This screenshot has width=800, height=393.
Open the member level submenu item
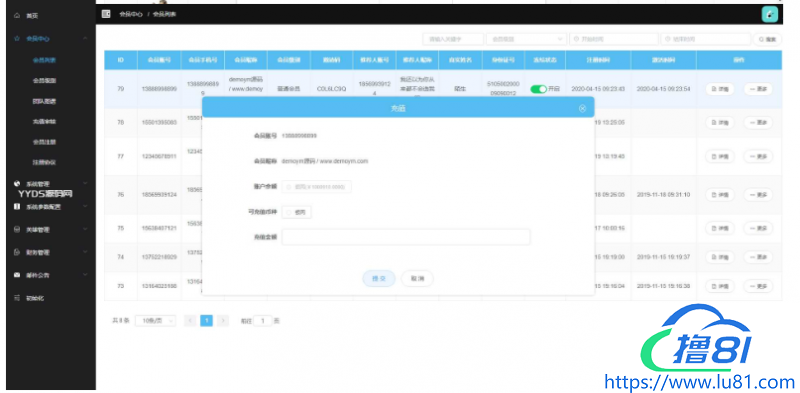tap(44, 81)
